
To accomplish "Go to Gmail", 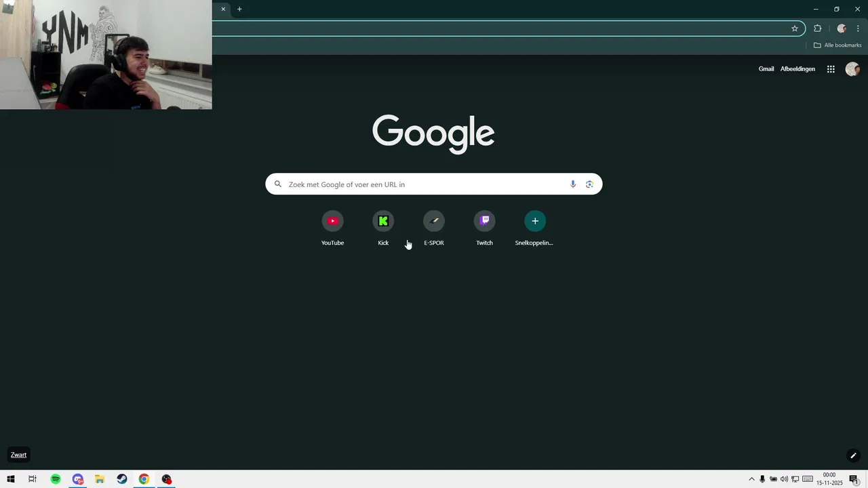I will coord(766,69).
